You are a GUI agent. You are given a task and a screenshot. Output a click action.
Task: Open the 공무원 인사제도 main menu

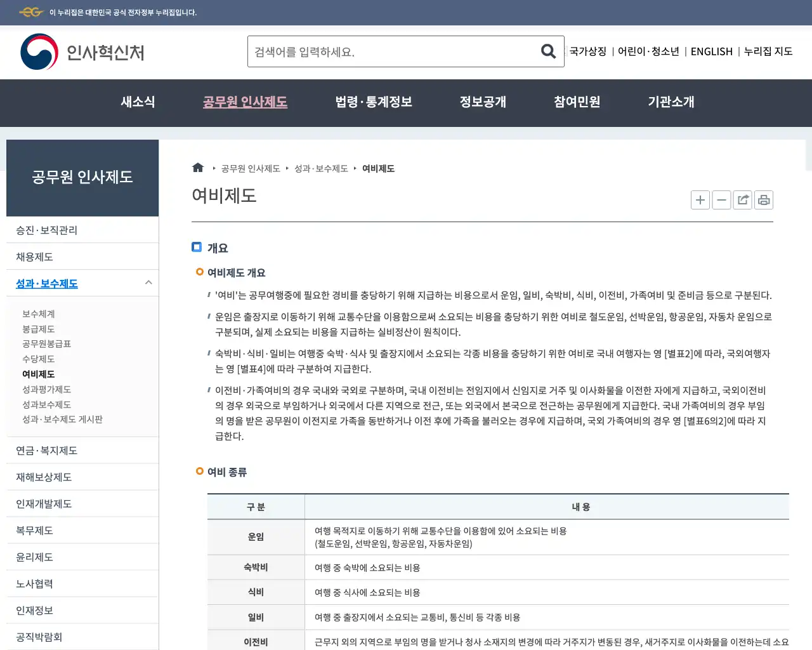click(x=245, y=102)
